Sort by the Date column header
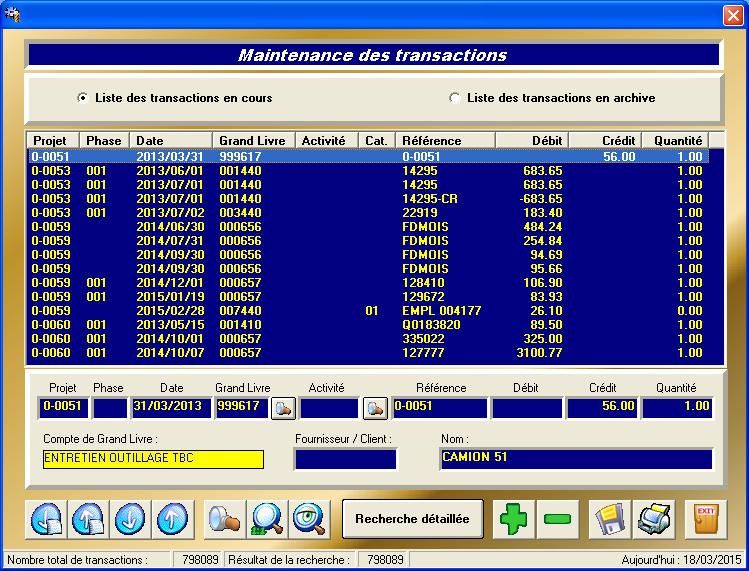This screenshot has width=749, height=571. (x=171, y=141)
